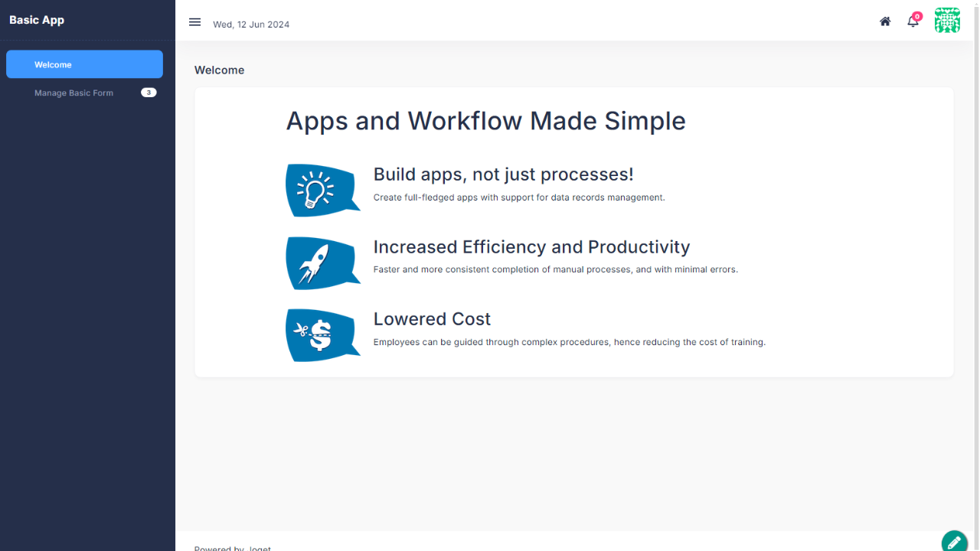Click the green pencil edit button
This screenshot has width=980, height=551.
pyautogui.click(x=955, y=542)
